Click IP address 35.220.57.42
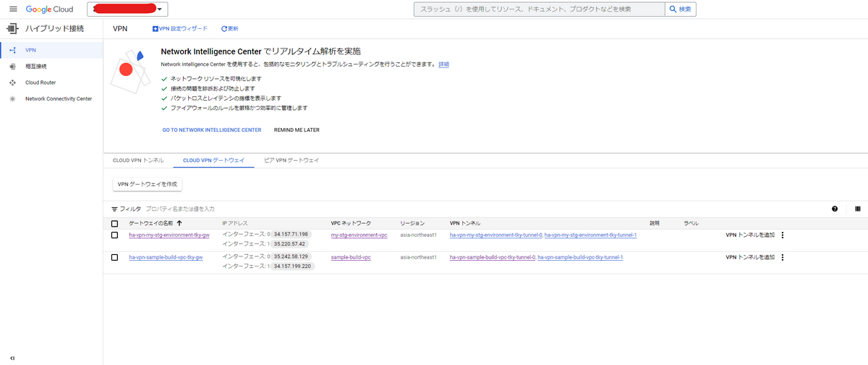The image size is (868, 365). click(x=289, y=244)
